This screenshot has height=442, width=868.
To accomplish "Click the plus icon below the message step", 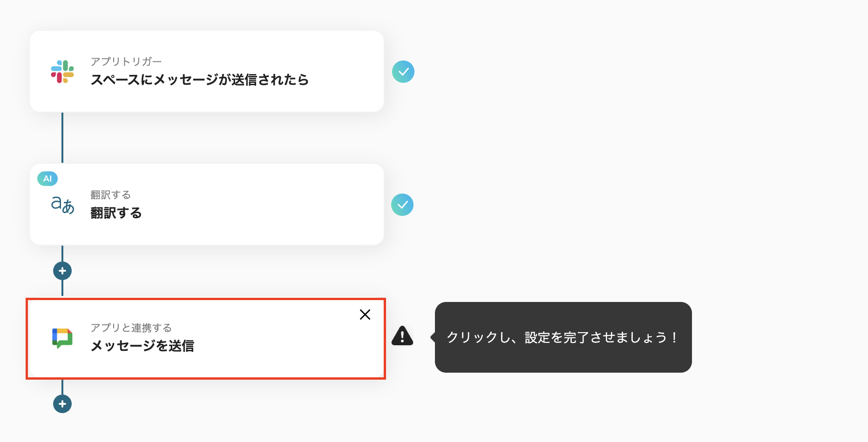I will point(62,404).
